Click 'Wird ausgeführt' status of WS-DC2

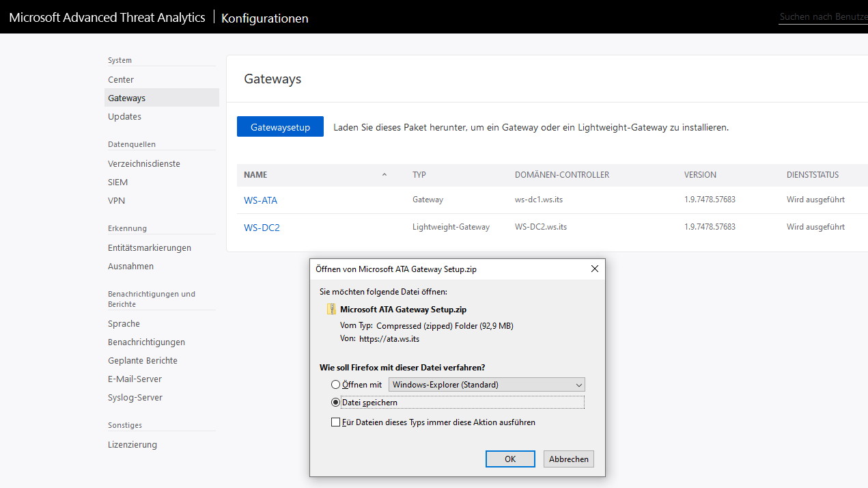815,227
